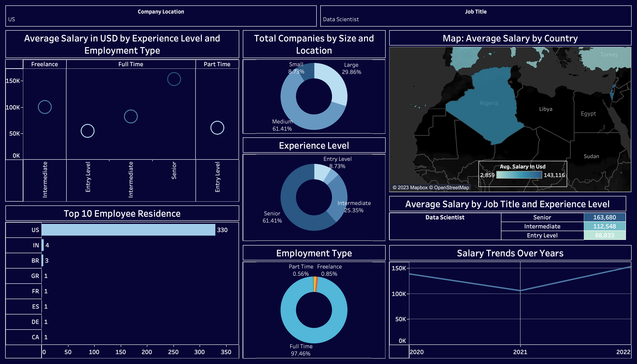Select the IN residence bar
Viewport: 637px width, 364px height.
tap(43, 245)
